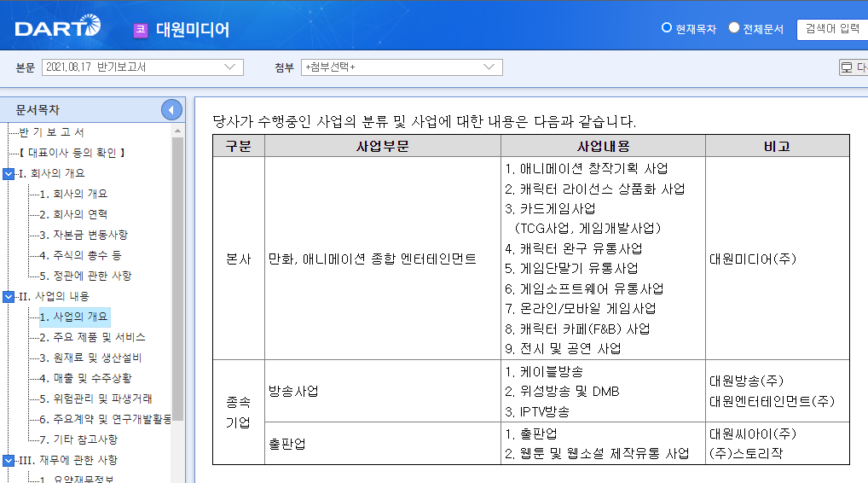Click the 대원미디어 company name title
The height and width of the screenshot is (483, 868).
[x=193, y=30]
